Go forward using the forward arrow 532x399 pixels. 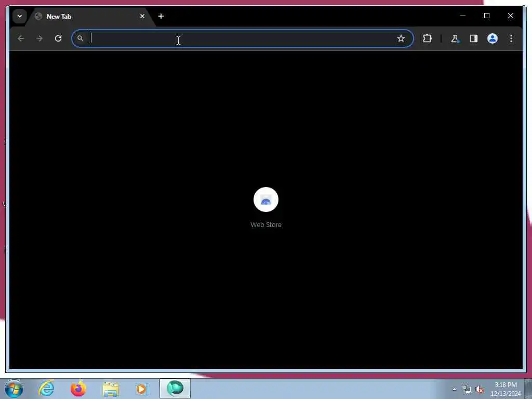pos(39,38)
